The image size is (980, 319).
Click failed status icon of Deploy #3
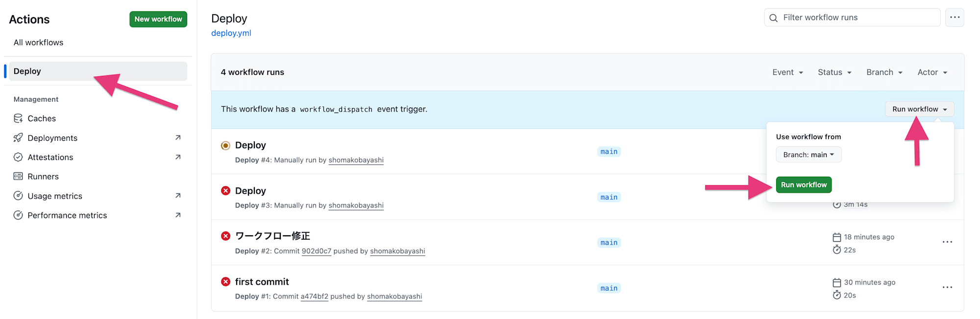pyautogui.click(x=225, y=191)
